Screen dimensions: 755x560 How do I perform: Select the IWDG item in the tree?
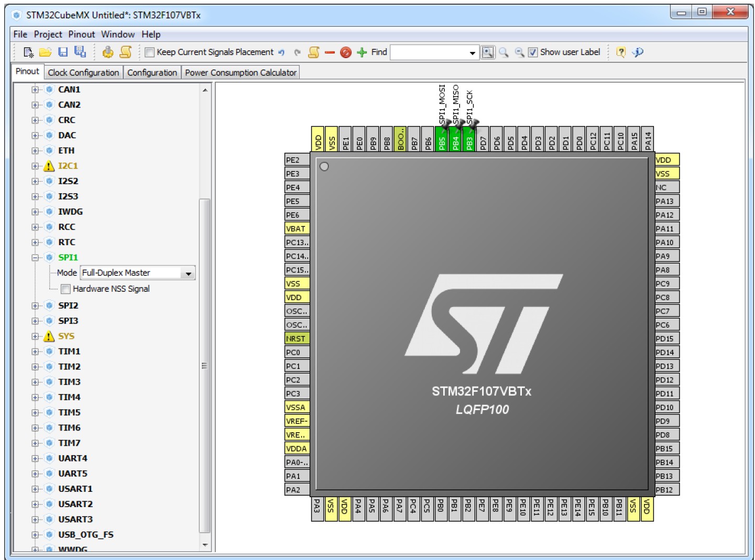(70, 212)
